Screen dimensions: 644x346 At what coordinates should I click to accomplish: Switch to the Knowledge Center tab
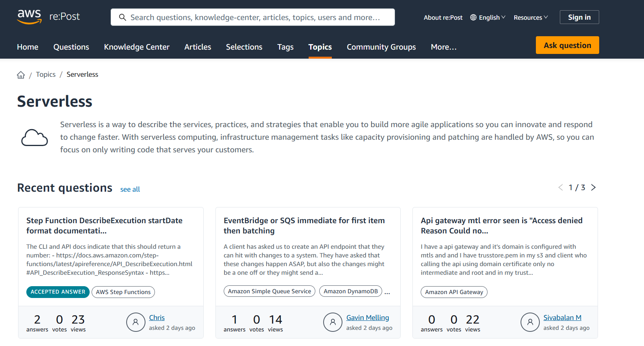[136, 47]
